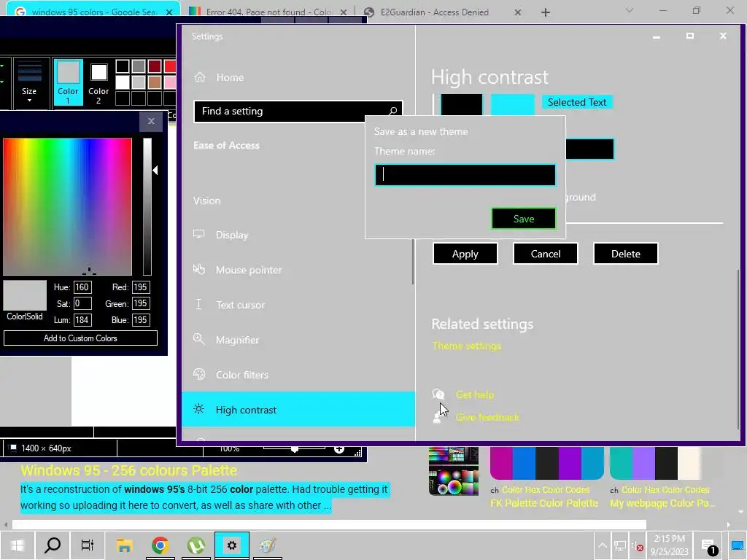The height and width of the screenshot is (560, 747).
Task: Apply the high contrast theme
Action: click(x=465, y=254)
